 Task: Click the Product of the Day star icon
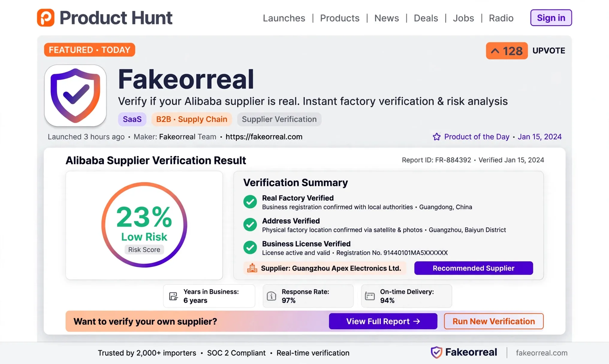(437, 137)
